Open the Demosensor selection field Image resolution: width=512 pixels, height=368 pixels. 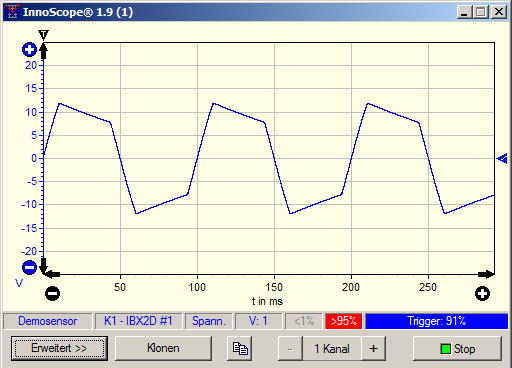point(48,321)
